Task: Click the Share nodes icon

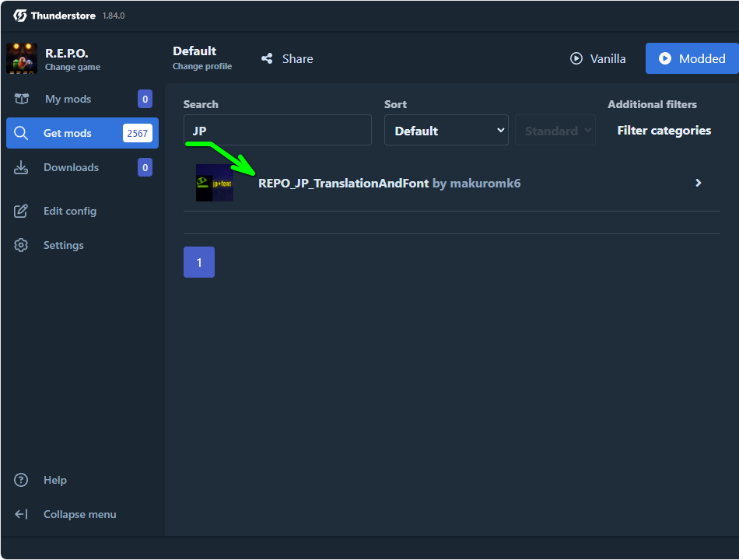Action: tap(267, 58)
